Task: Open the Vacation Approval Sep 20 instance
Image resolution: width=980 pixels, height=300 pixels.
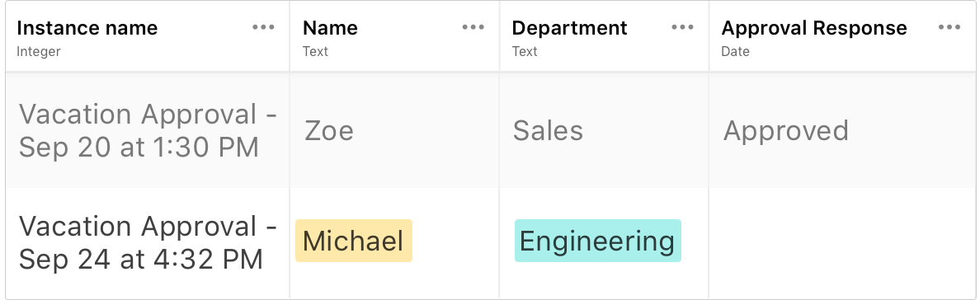Action: click(x=148, y=130)
